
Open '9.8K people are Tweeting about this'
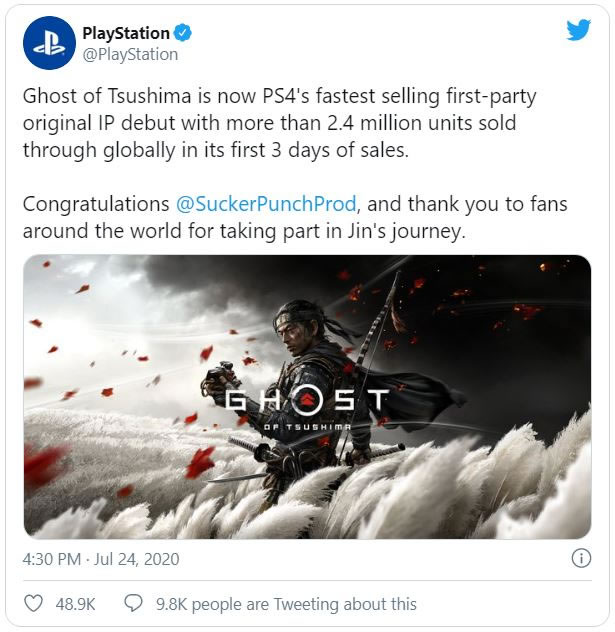pyautogui.click(x=286, y=604)
